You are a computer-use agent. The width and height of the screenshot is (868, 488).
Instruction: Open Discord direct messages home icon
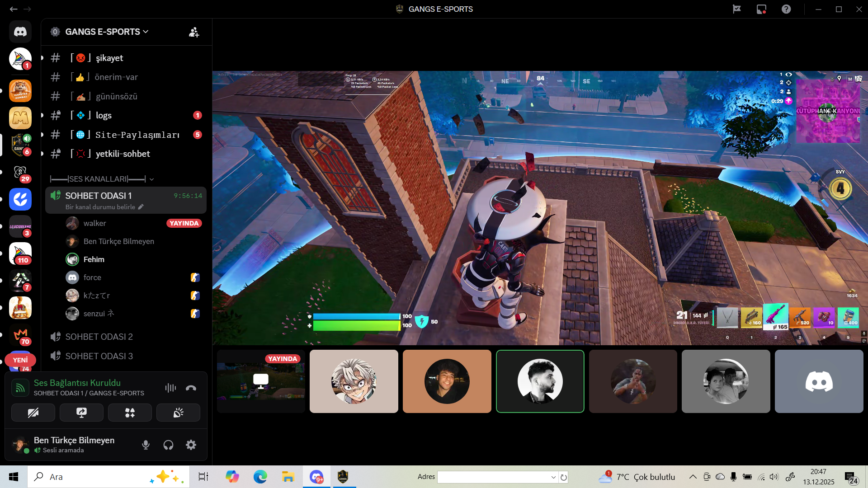pos(20,32)
